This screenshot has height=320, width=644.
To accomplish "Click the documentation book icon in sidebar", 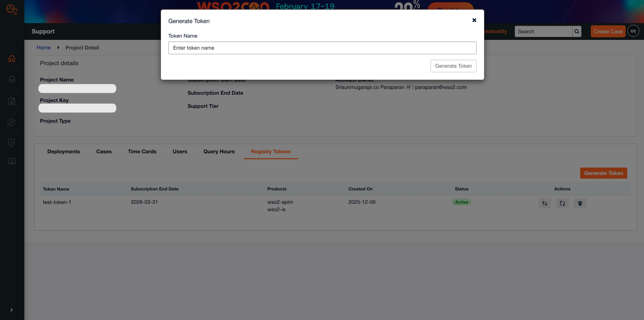I will [11, 161].
